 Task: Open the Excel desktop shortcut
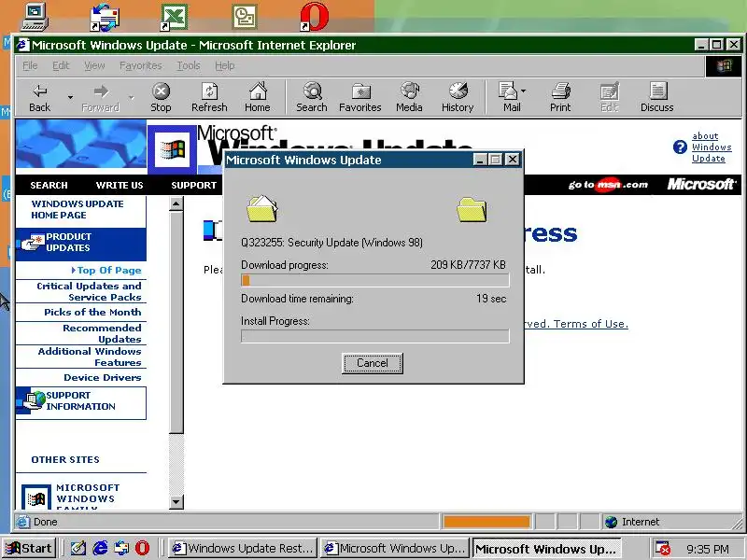click(x=174, y=17)
